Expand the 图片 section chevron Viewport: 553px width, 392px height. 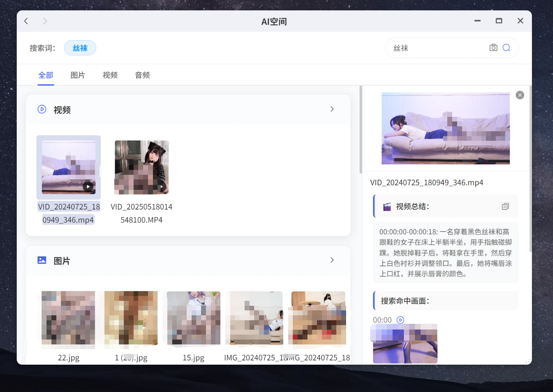pyautogui.click(x=332, y=260)
